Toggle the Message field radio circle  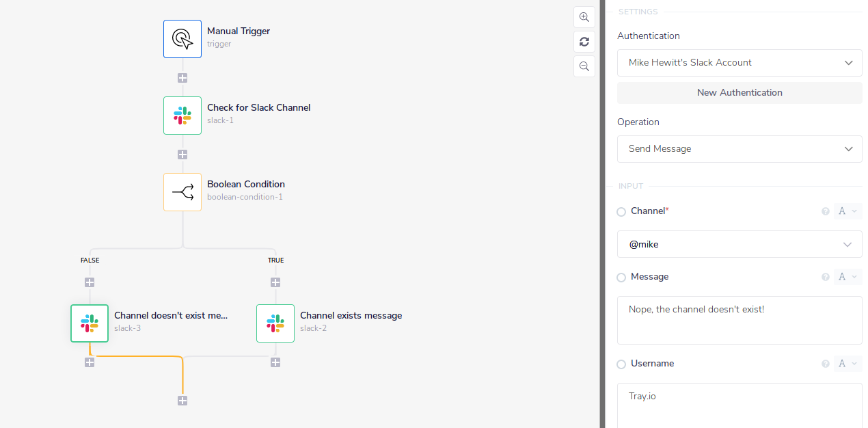(621, 278)
